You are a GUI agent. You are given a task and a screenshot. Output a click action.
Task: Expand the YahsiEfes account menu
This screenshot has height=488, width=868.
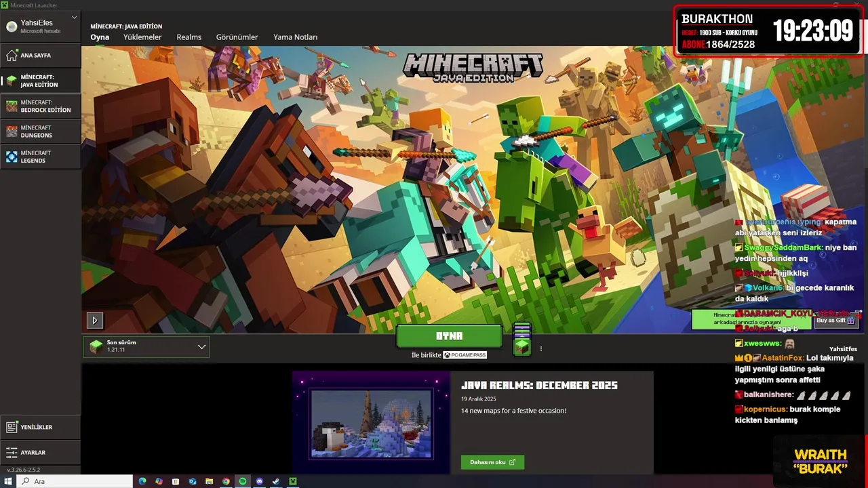(41, 26)
